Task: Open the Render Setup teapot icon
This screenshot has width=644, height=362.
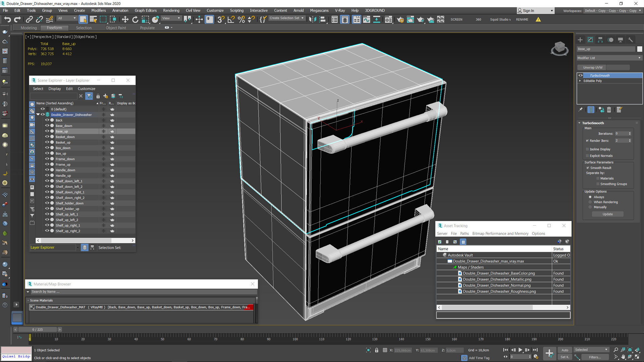Action: pyautogui.click(x=400, y=19)
